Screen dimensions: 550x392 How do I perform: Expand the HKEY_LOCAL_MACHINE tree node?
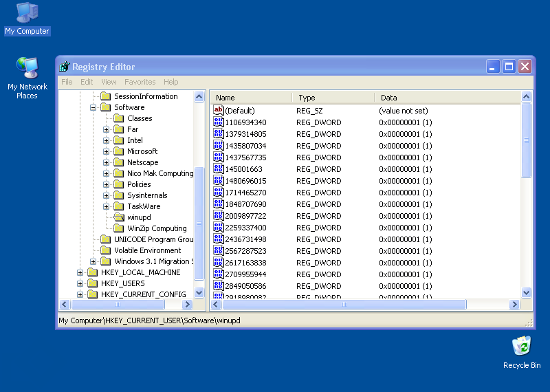tap(80, 272)
